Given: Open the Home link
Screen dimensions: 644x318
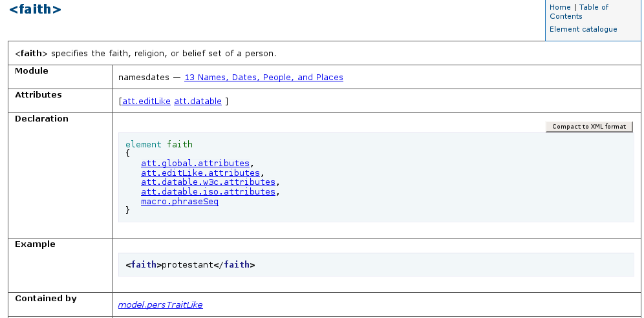Looking at the screenshot, I should [x=560, y=7].
